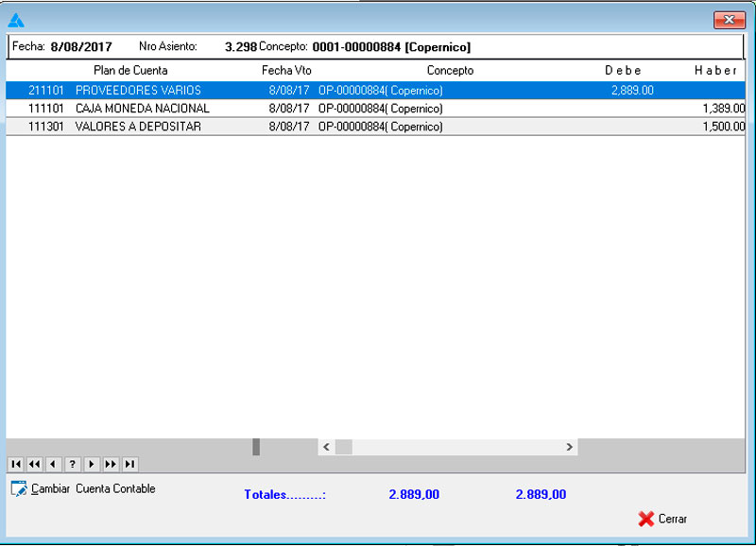Go to first record navigation button
Screen dimensions: 756x546
(15, 464)
